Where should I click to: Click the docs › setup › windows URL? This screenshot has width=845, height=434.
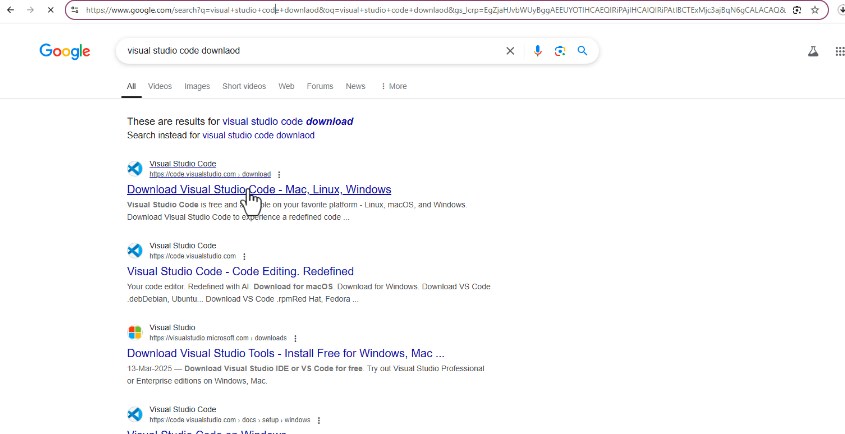point(230,420)
